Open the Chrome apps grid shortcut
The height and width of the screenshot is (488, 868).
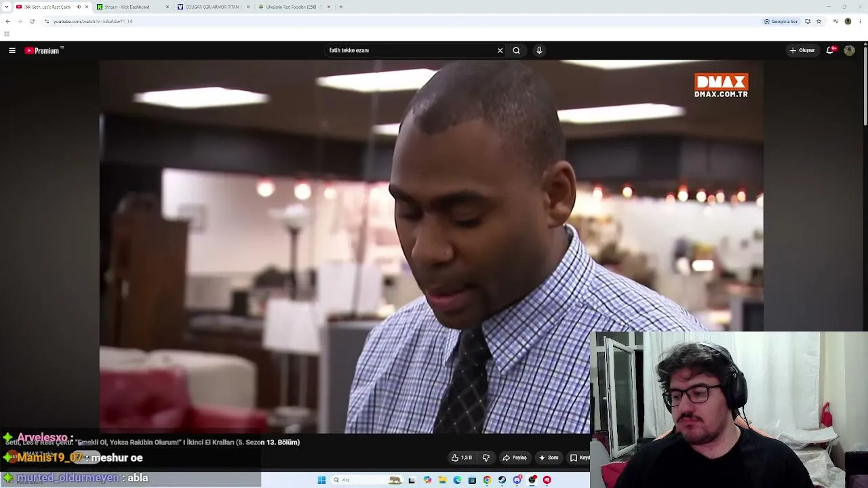tap(7, 34)
